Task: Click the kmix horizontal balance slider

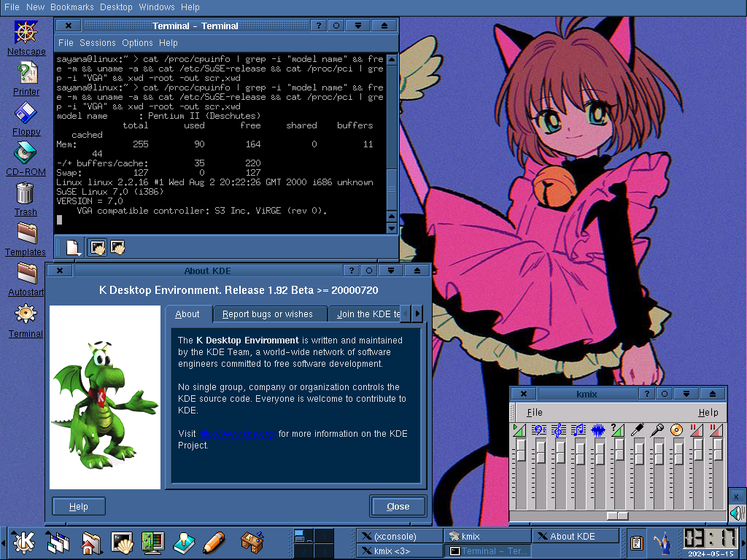Action: point(617,516)
